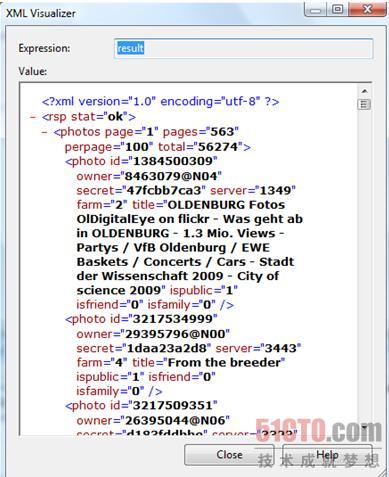The image size is (389, 477).
Task: Click server "1349" value
Action: pos(275,191)
